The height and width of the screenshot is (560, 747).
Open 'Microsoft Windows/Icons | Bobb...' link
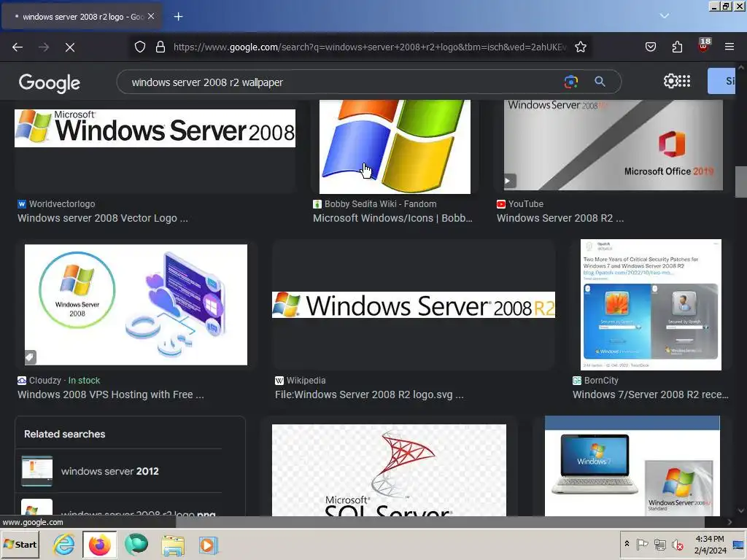click(x=392, y=218)
